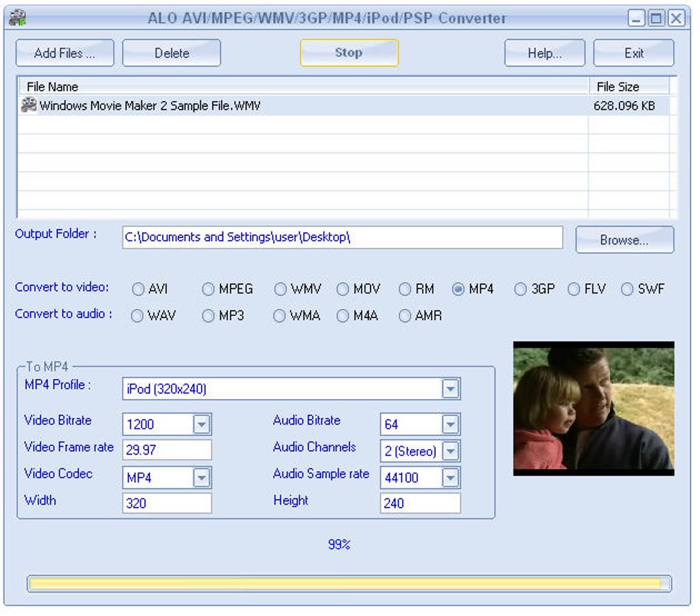
Task: Click the conversion progress bar
Action: [x=349, y=584]
